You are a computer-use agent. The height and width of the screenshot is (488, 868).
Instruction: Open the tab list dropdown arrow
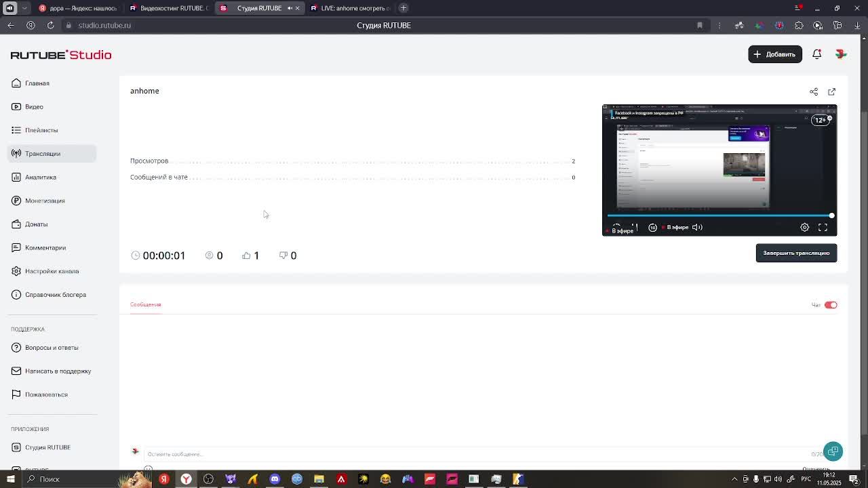tap(24, 8)
